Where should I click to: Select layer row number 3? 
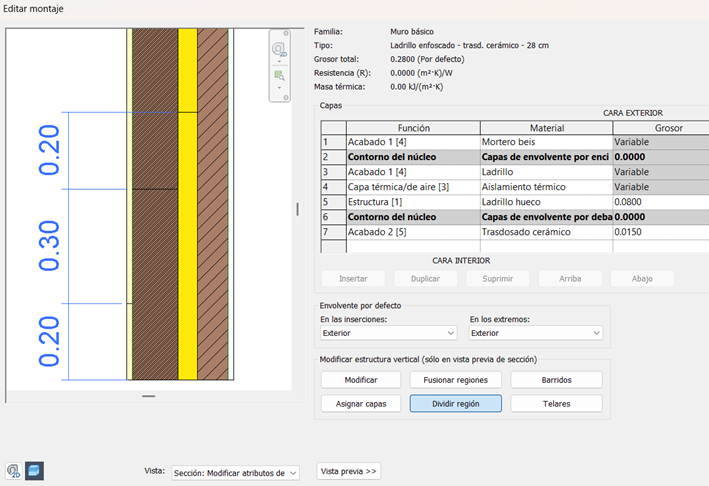point(333,172)
